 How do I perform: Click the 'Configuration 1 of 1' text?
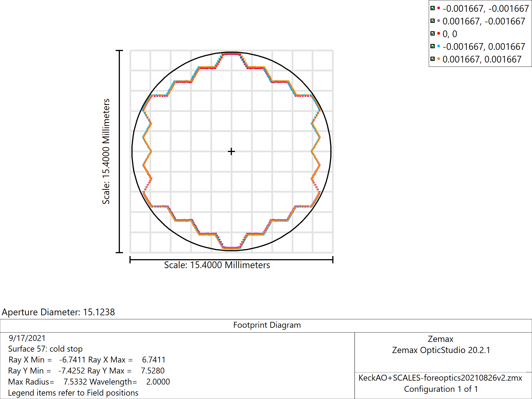point(441,389)
